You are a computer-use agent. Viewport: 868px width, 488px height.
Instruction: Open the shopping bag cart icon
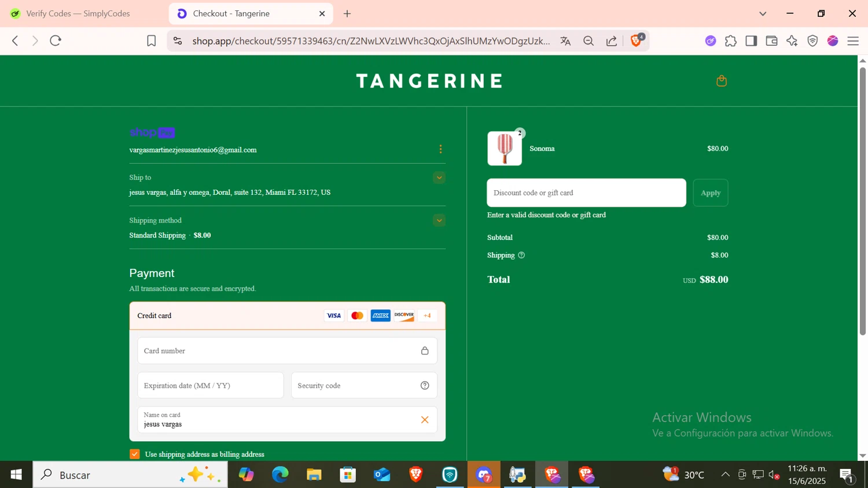[721, 81]
